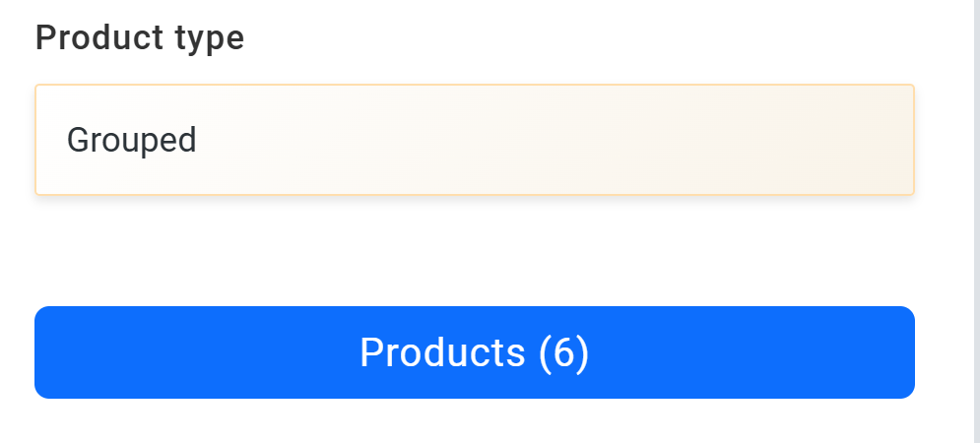View products via Products (6)
The height and width of the screenshot is (443, 980).
[475, 352]
